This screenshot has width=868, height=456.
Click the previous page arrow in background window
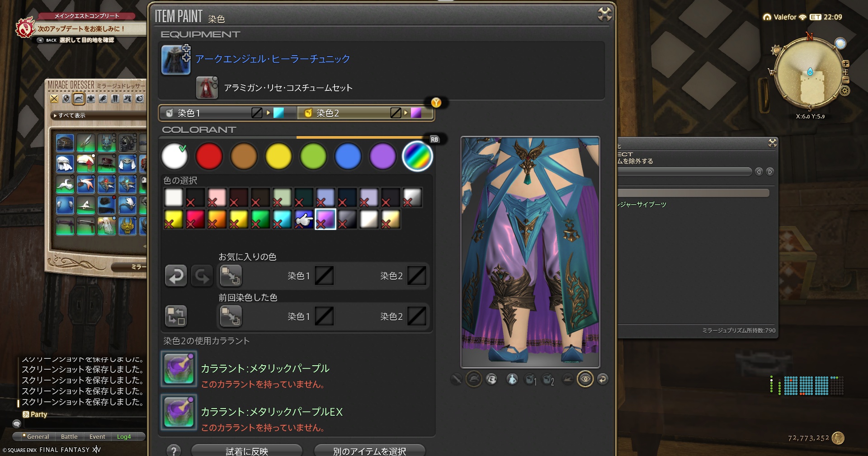click(759, 172)
